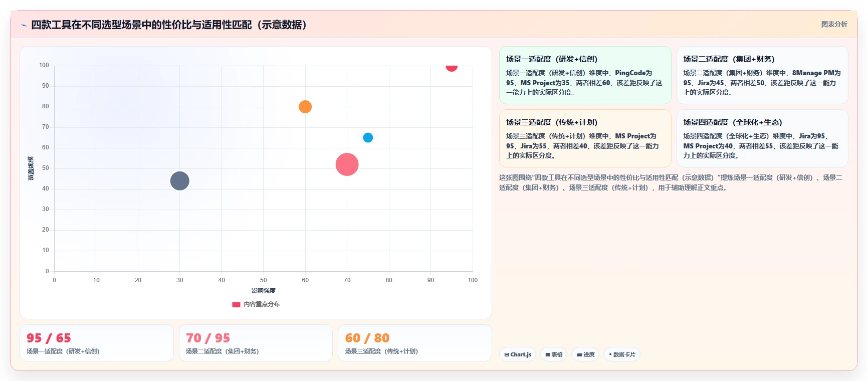
Task: Select the blue bubble in the chart
Action: pos(368,137)
